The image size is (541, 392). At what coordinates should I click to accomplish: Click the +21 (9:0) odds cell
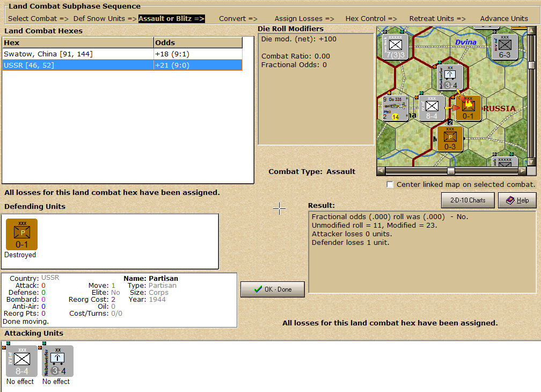[x=198, y=65]
